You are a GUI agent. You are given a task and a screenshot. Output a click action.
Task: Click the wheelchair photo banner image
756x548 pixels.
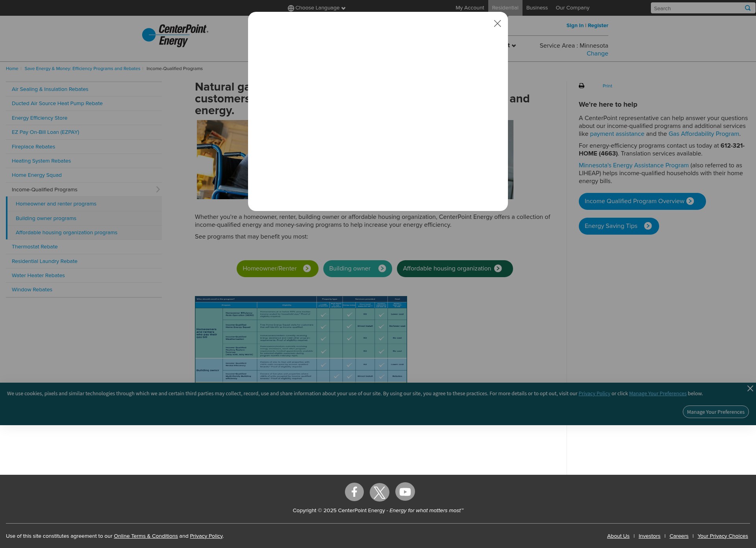[x=222, y=159]
